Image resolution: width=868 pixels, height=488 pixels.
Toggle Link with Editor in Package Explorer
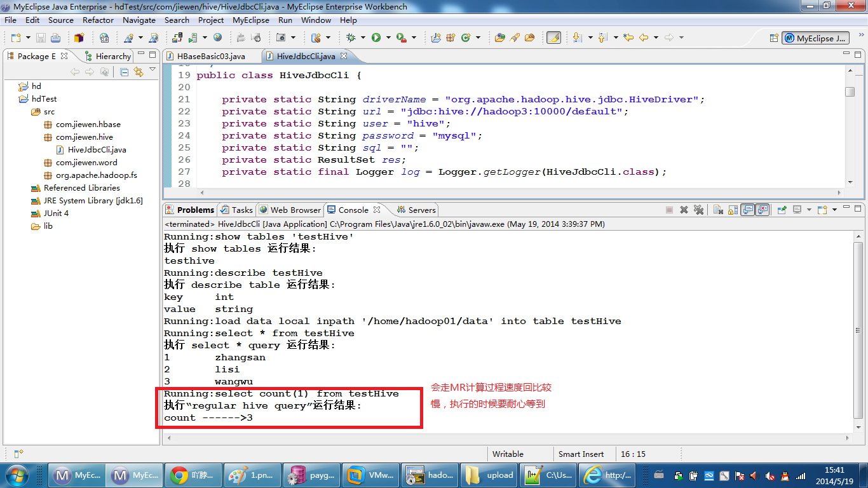pos(139,72)
